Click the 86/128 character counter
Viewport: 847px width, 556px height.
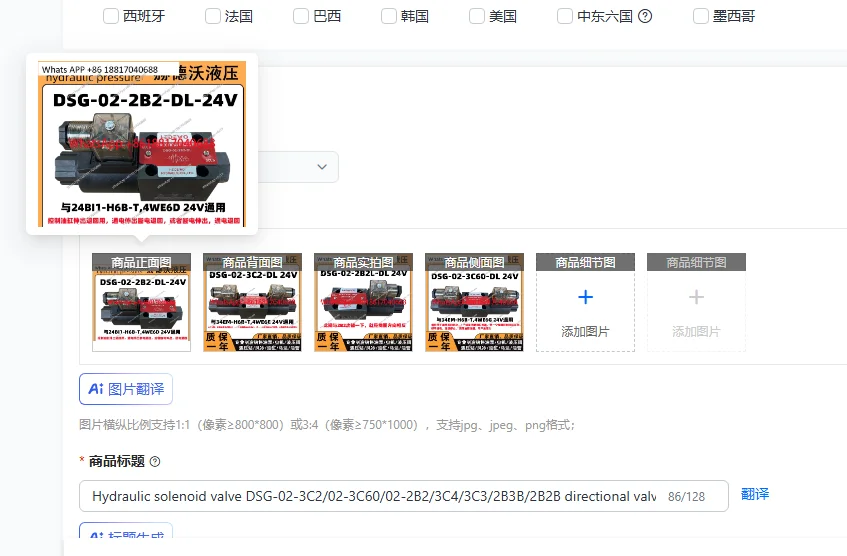click(686, 497)
